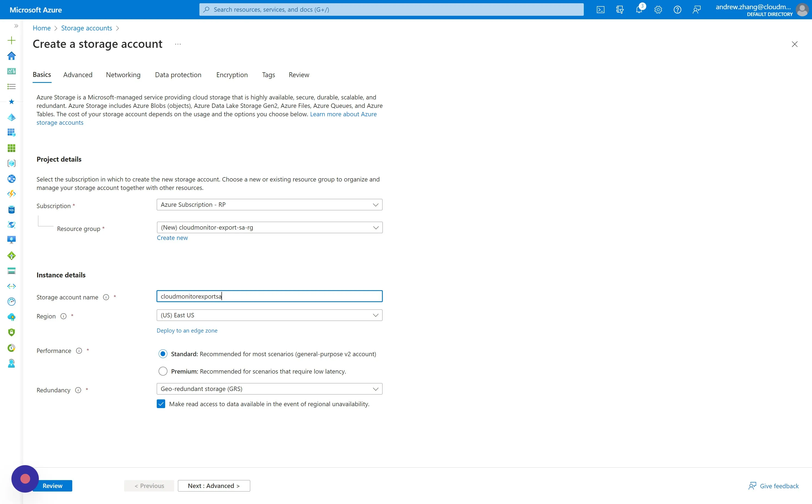Show info tooltip for Redundancy
This screenshot has width=812, height=504.
[78, 390]
